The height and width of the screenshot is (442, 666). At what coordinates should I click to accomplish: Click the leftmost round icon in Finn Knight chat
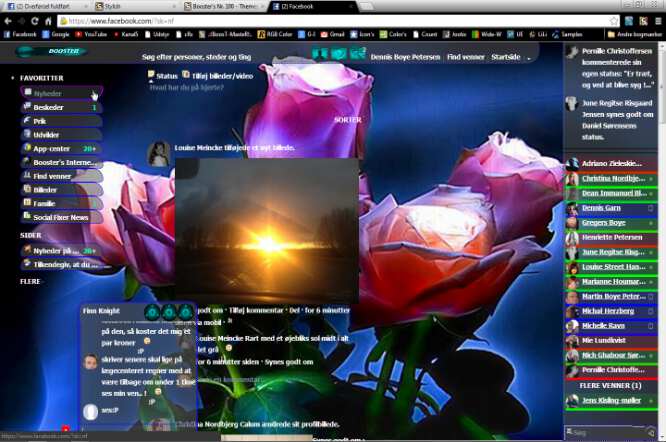(x=152, y=312)
